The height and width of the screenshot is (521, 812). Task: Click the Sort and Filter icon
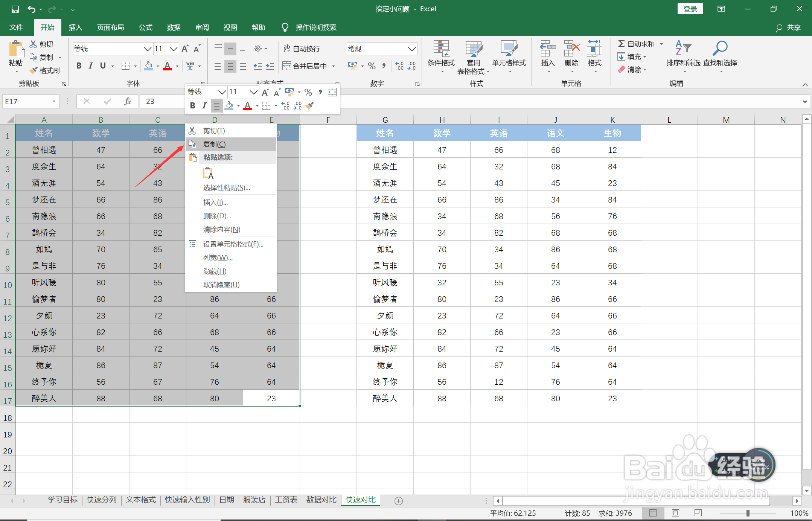(x=683, y=48)
